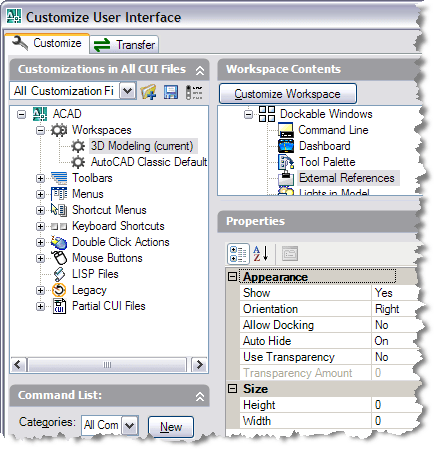Select the Tool Palette entry
The height and width of the screenshot is (449, 434).
click(327, 162)
